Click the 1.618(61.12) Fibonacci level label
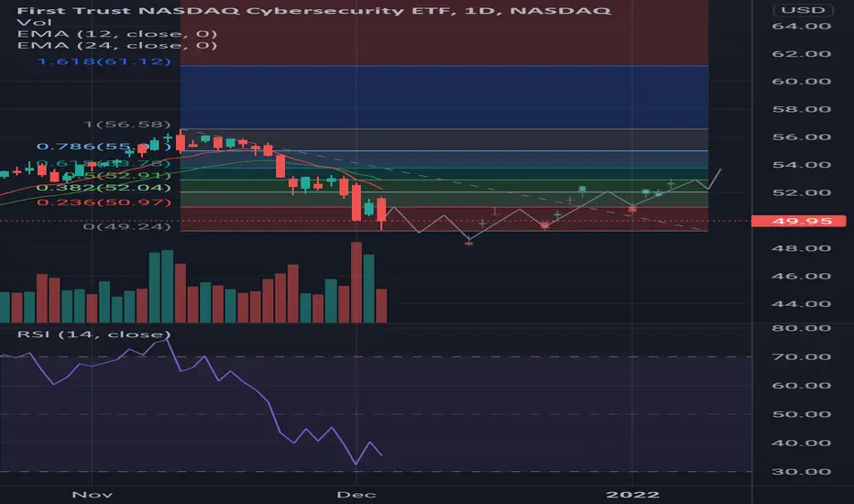 pos(104,61)
